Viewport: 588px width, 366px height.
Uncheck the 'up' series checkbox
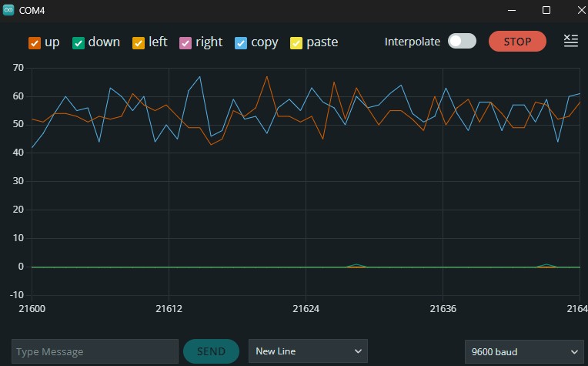[35, 43]
